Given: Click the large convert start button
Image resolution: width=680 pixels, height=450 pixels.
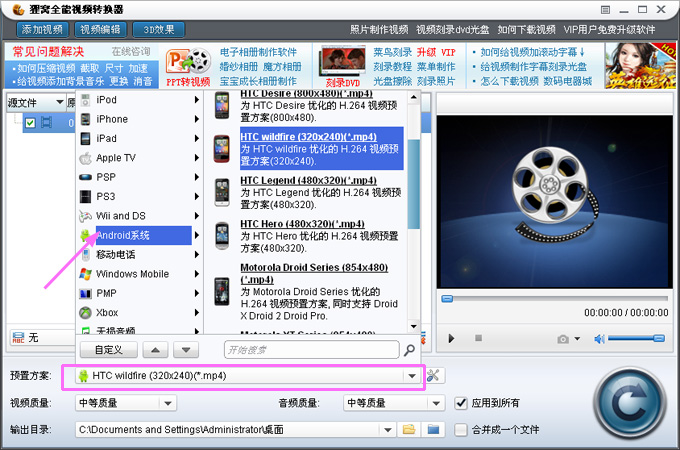Looking at the screenshot, I should coord(630,403).
